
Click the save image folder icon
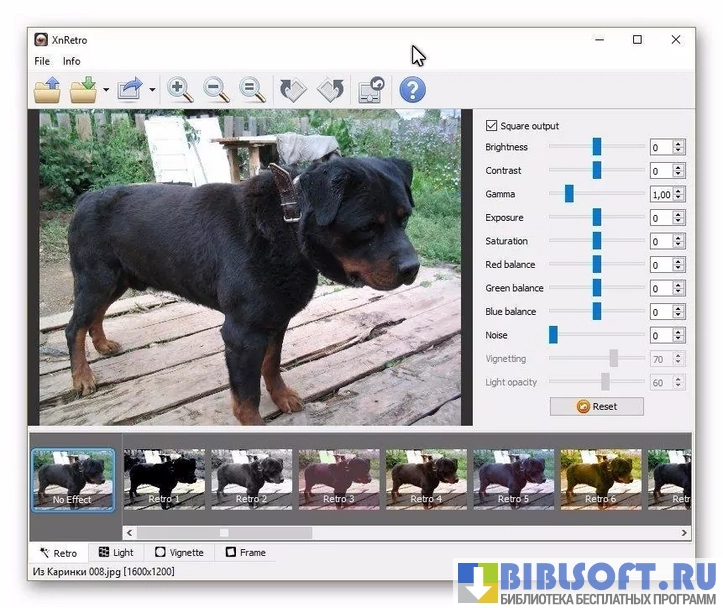[83, 90]
